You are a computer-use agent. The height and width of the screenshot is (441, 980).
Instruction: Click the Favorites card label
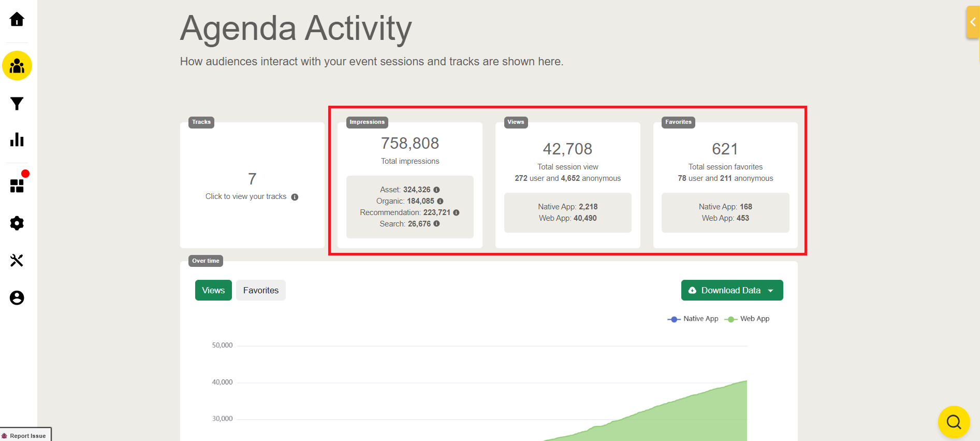678,122
